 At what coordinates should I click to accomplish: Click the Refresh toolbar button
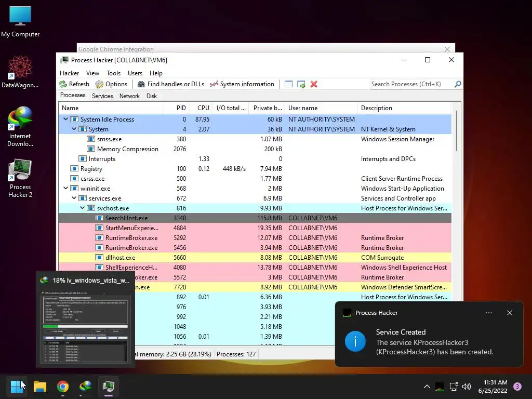(x=74, y=84)
